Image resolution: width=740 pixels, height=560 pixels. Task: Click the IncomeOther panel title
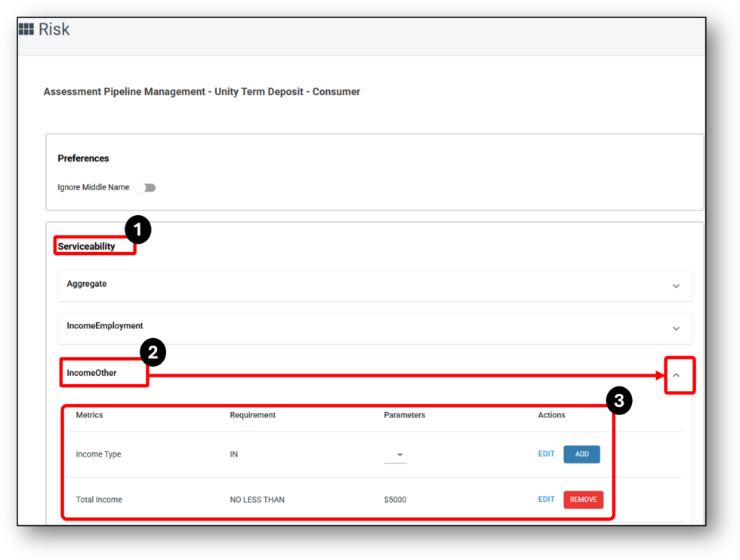(91, 373)
